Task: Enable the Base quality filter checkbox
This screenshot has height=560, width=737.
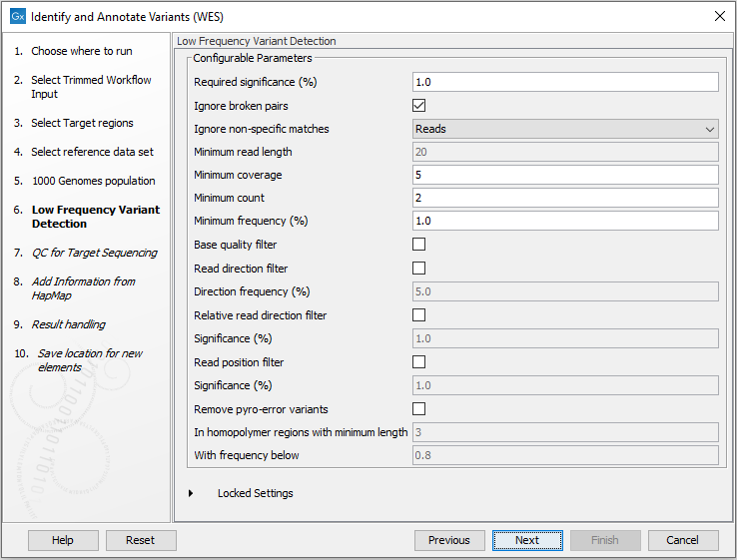Action: point(418,245)
